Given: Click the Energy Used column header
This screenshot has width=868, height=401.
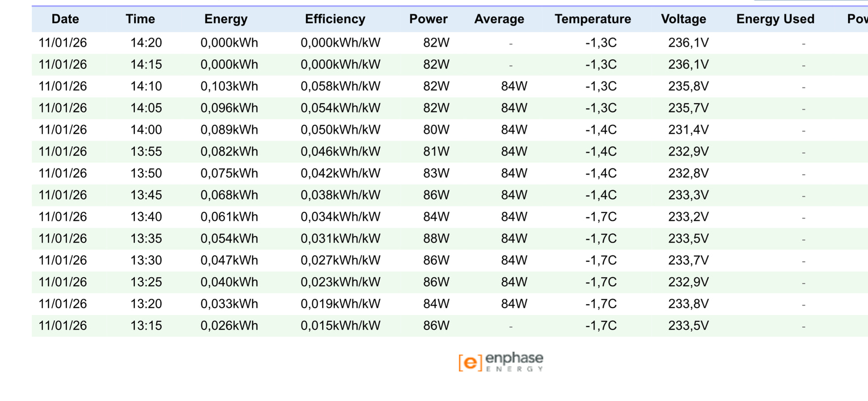Looking at the screenshot, I should click(x=775, y=19).
